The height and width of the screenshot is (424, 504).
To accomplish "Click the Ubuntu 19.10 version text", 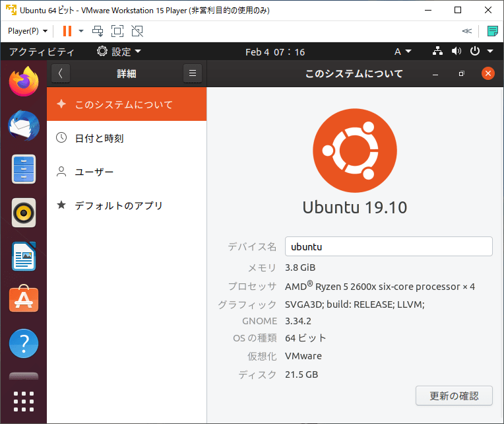I will (x=355, y=207).
